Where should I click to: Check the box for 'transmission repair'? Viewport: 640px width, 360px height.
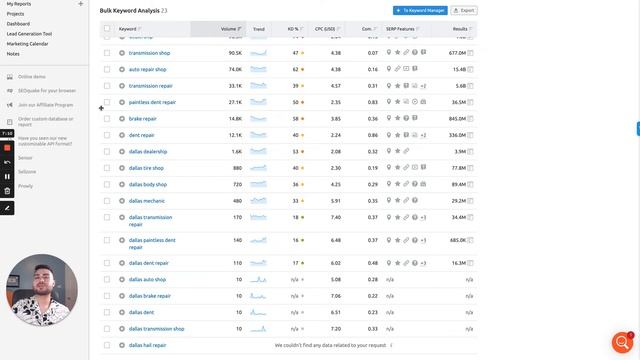pyautogui.click(x=107, y=86)
